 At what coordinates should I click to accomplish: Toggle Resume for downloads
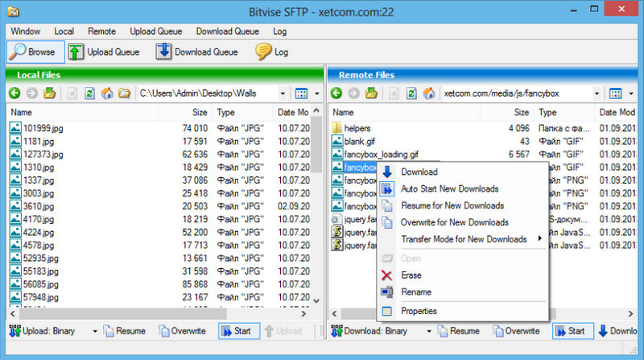(x=458, y=331)
